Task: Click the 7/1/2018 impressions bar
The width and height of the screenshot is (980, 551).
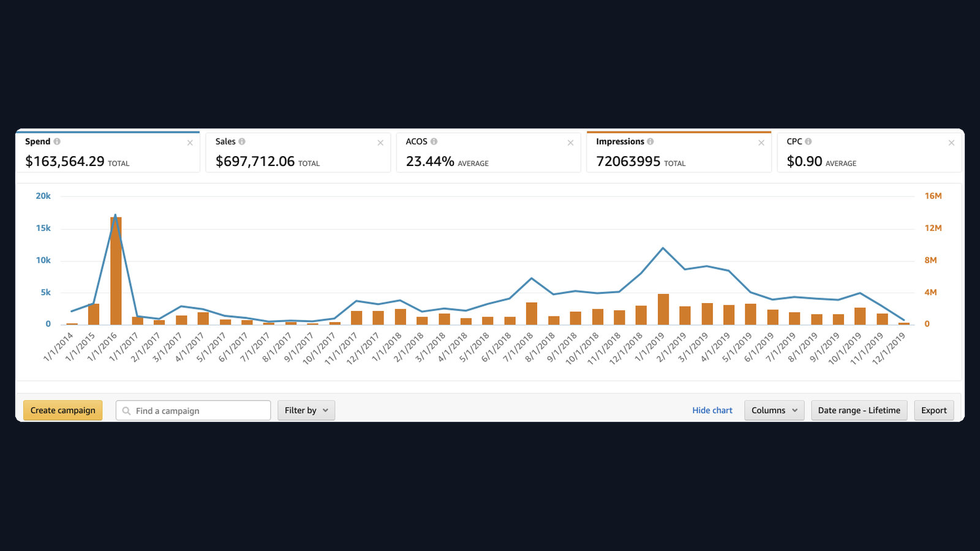Action: 532,313
